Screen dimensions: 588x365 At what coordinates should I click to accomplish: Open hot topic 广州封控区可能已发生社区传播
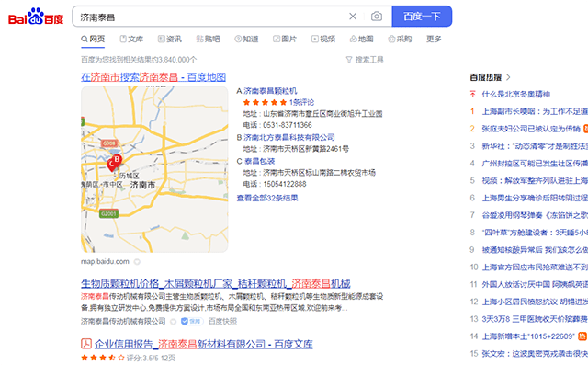point(535,163)
